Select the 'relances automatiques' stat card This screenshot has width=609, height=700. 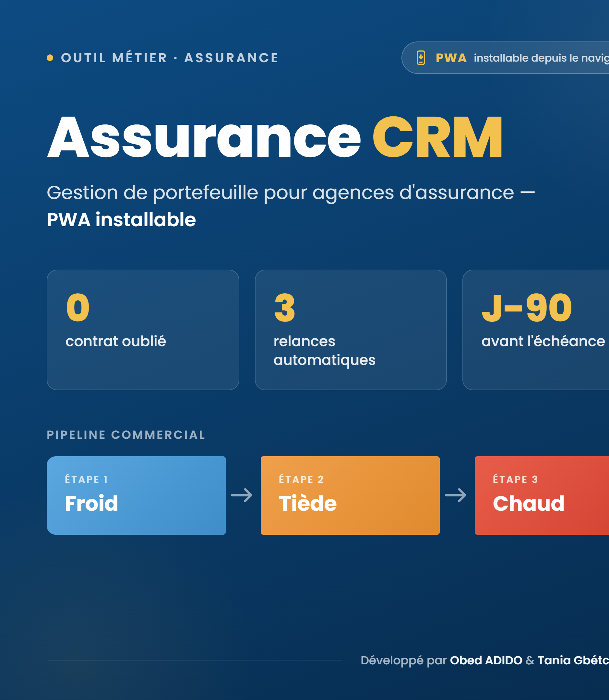351,330
